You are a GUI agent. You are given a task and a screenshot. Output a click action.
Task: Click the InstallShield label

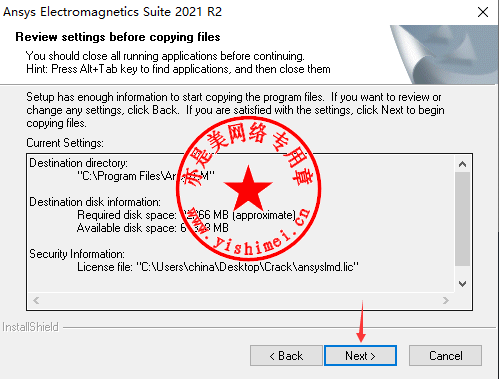(x=30, y=327)
